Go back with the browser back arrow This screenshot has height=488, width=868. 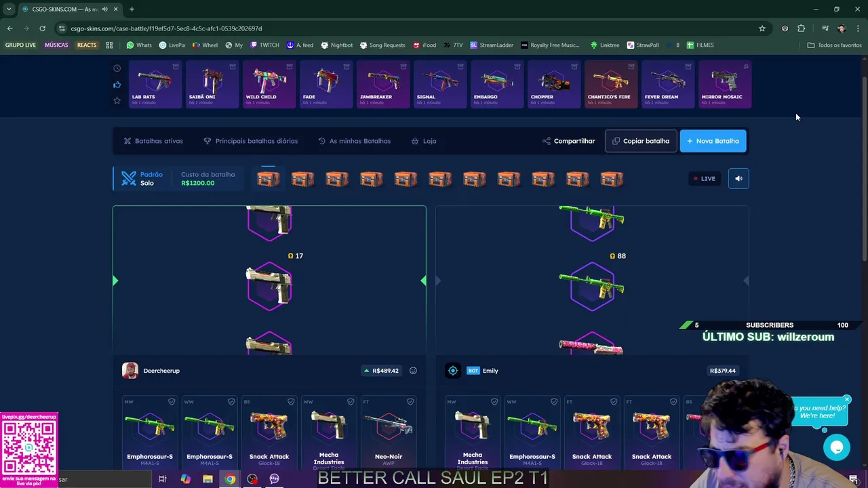[x=9, y=28]
